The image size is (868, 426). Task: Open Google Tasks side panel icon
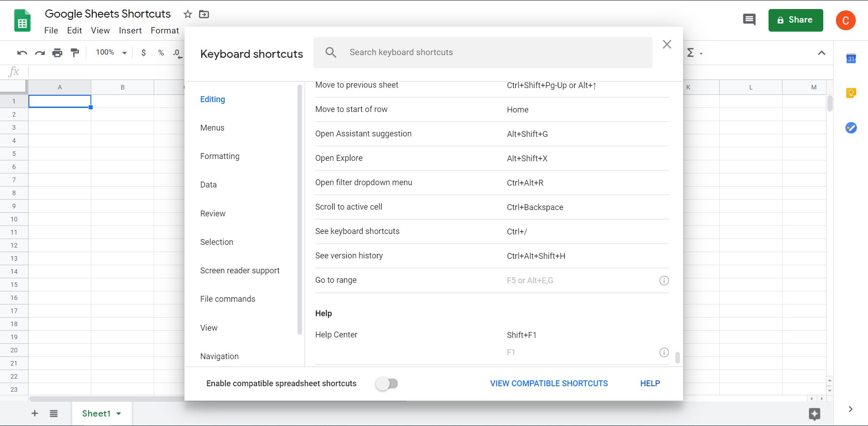(851, 128)
